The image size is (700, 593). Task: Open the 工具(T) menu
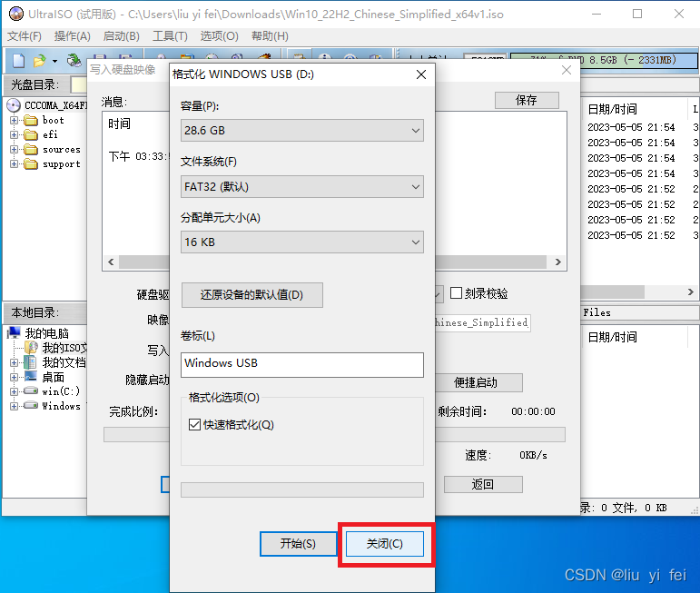170,36
